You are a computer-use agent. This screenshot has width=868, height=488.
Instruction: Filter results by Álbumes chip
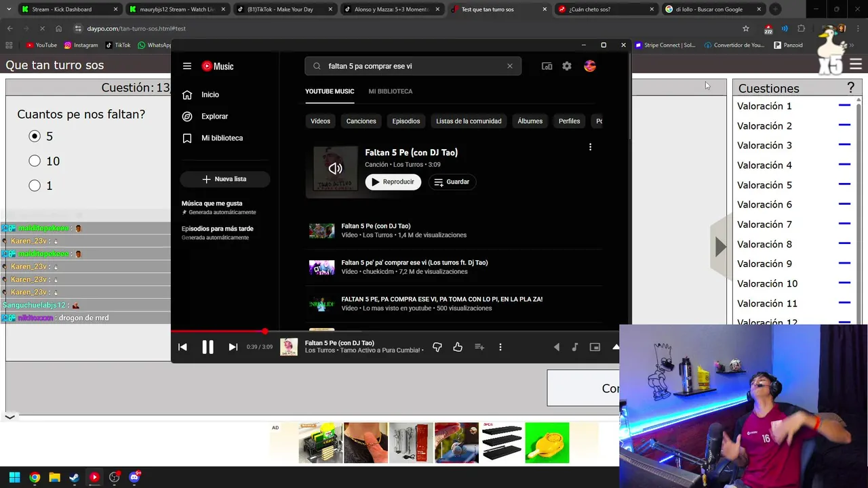530,121
